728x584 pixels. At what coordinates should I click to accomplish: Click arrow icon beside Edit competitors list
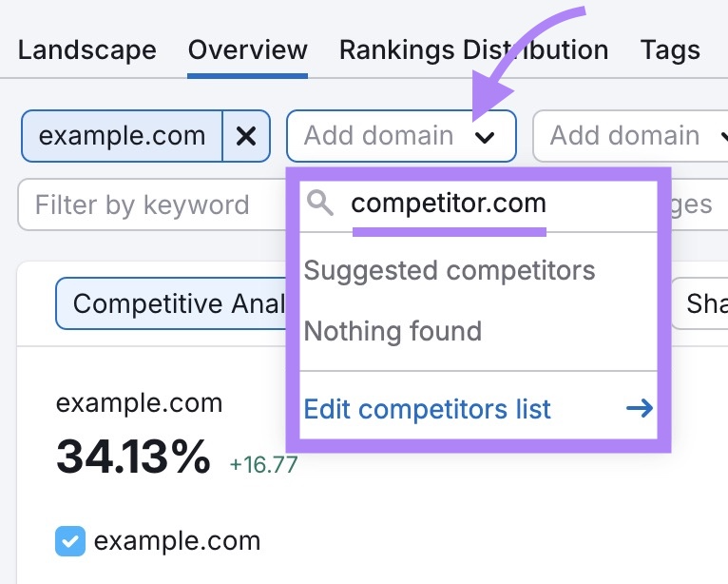[640, 409]
